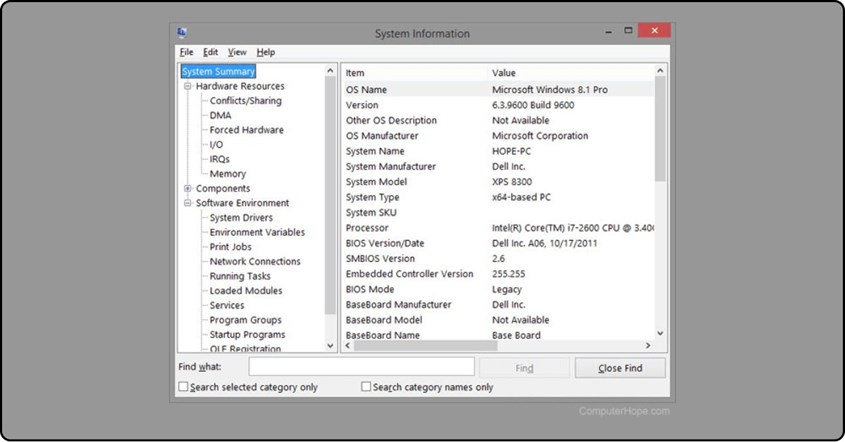The height and width of the screenshot is (442, 845).
Task: Select the BIOS Version/Date row
Action: pyautogui.click(x=498, y=243)
